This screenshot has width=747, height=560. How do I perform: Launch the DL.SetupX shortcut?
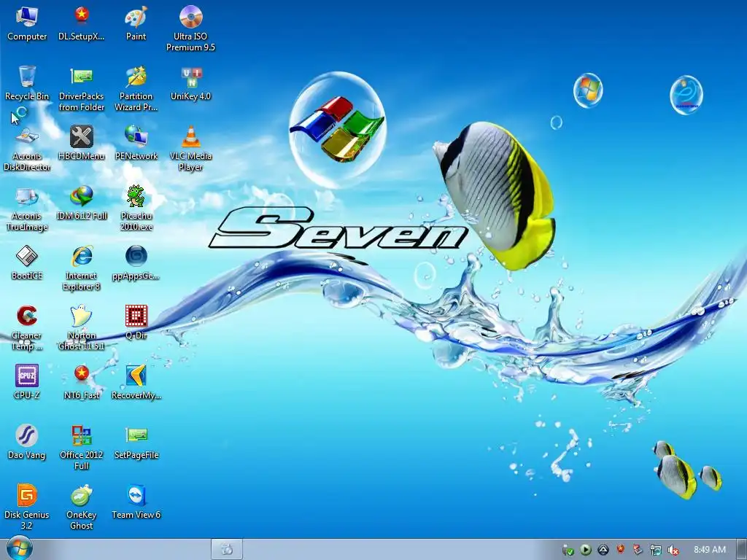click(82, 24)
